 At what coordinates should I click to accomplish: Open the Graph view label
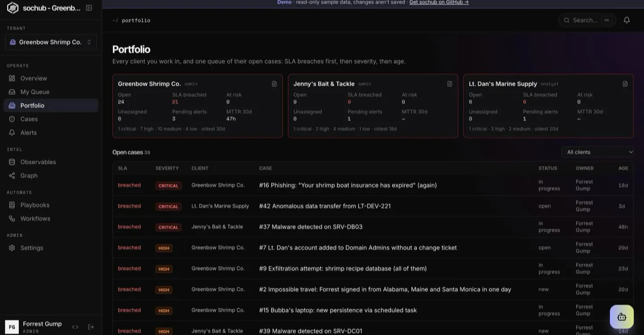coord(29,176)
